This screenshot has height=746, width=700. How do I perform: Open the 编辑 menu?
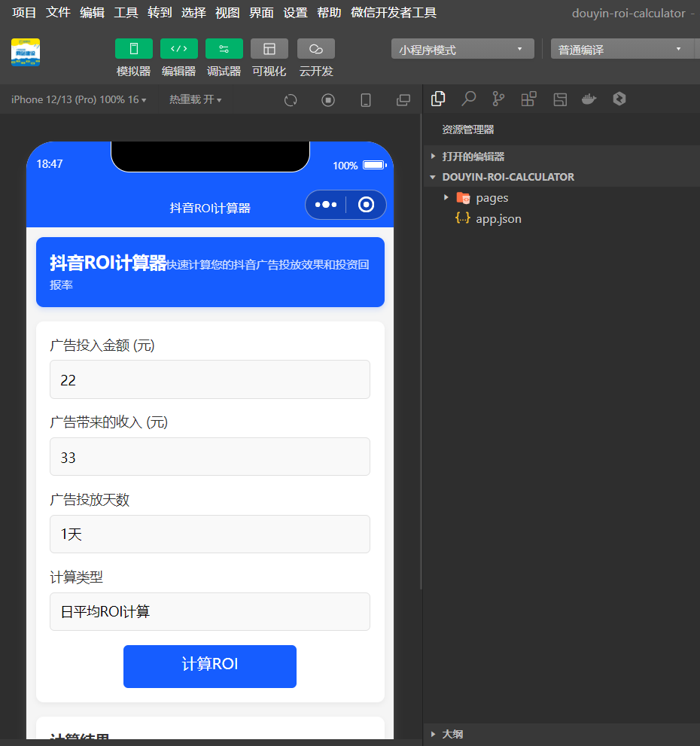point(92,12)
